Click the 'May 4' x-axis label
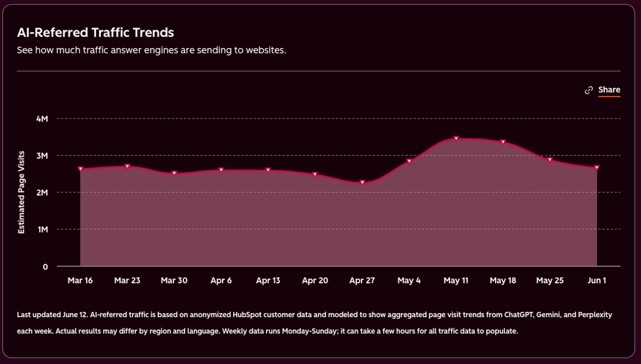Viewport: 641px width, 364px height. point(409,280)
